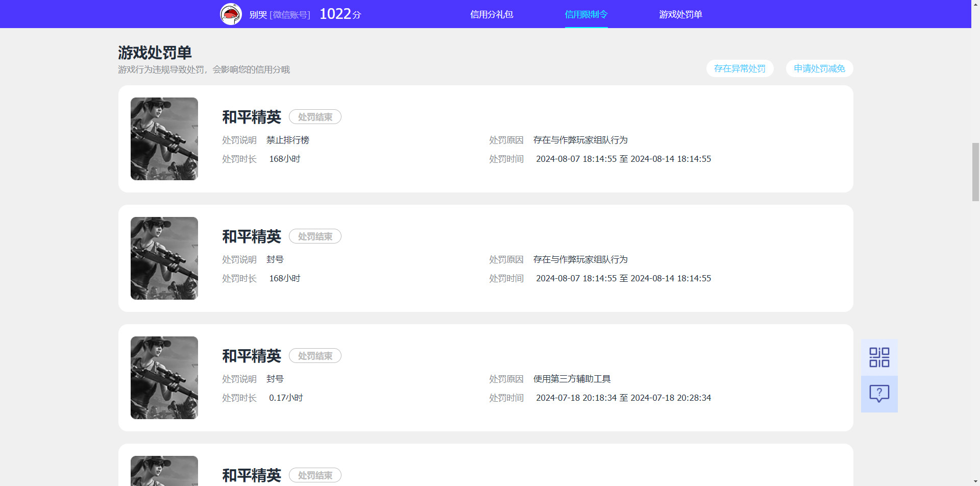
Task: Click username 别哭 in header
Action: pos(258,15)
